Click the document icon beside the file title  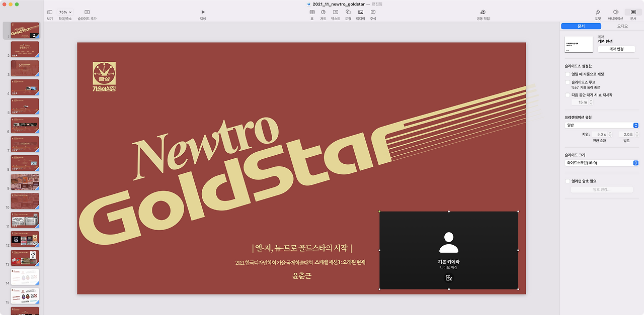(x=309, y=4)
